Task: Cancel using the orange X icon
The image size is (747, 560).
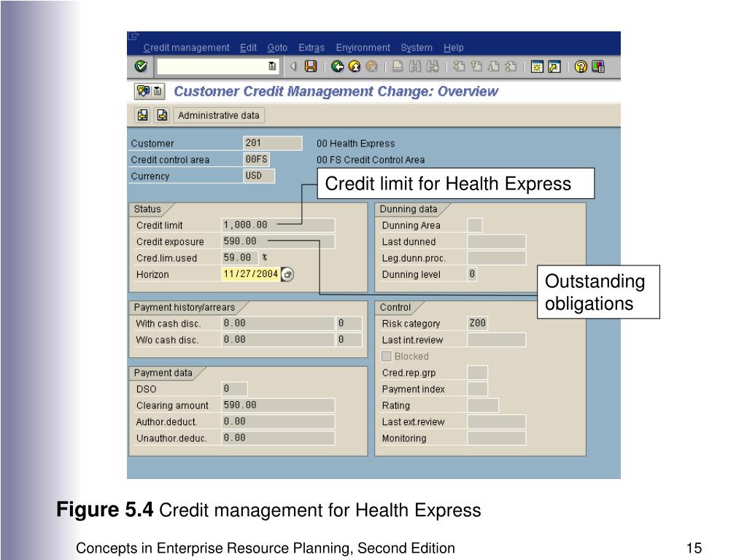Action: tap(371, 66)
